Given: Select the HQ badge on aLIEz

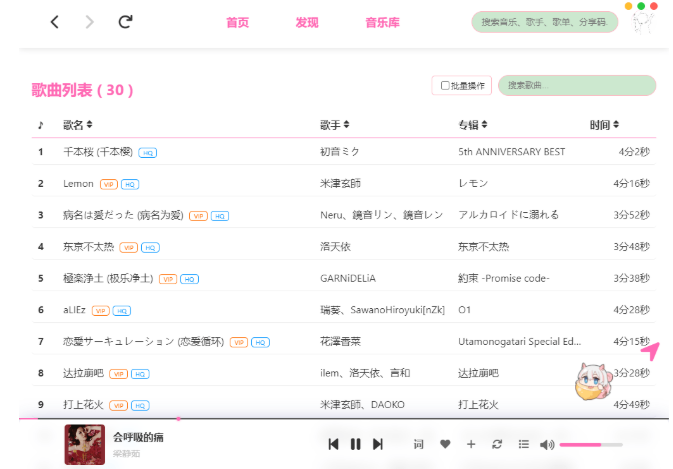Looking at the screenshot, I should point(122,311).
